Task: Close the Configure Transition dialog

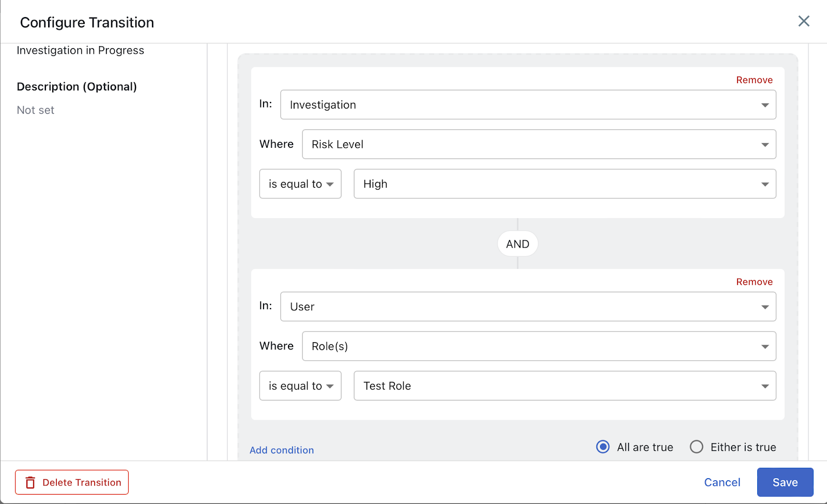Action: pos(804,21)
